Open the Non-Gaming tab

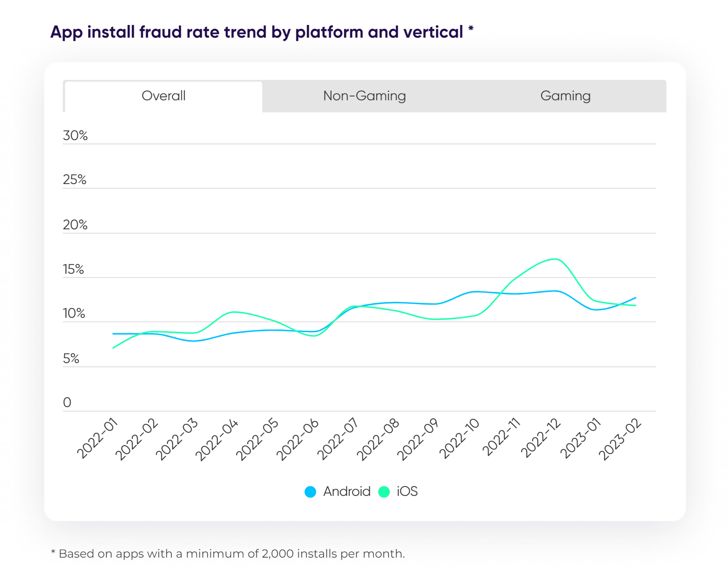click(364, 96)
